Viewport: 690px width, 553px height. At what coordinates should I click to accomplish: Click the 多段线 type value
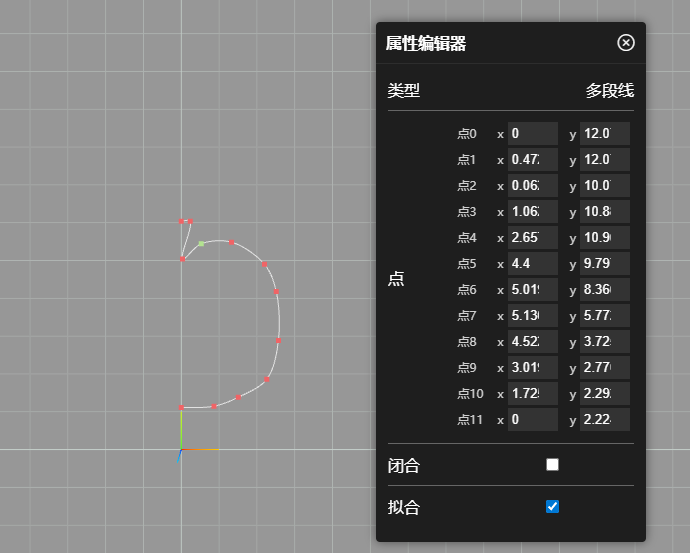click(609, 91)
